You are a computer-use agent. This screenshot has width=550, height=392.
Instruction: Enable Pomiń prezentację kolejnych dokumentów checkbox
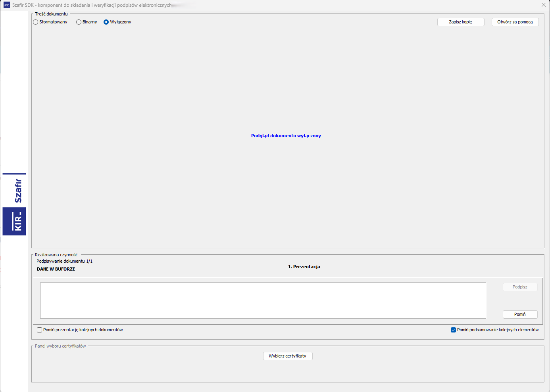tap(40, 330)
